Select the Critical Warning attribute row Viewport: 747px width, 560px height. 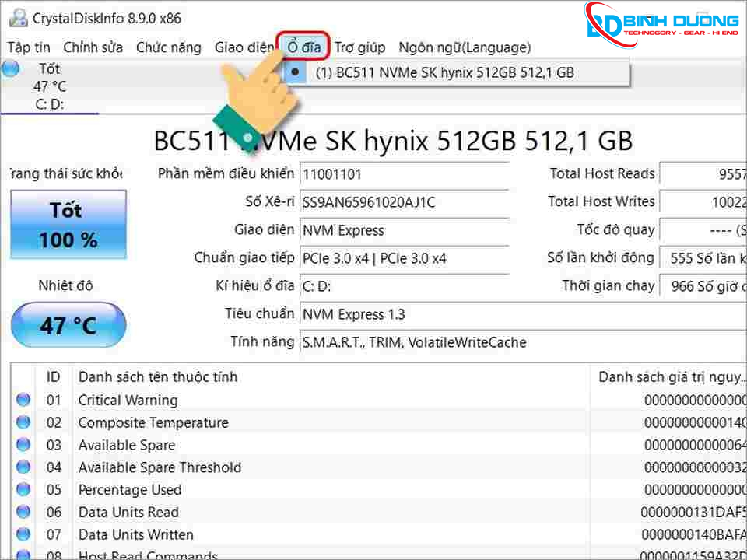[379, 400]
